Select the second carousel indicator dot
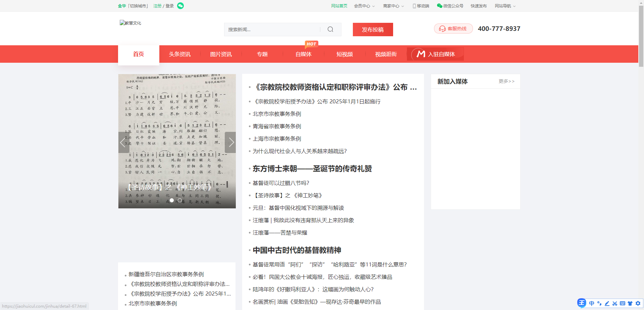The width and height of the screenshot is (644, 310). tap(180, 200)
